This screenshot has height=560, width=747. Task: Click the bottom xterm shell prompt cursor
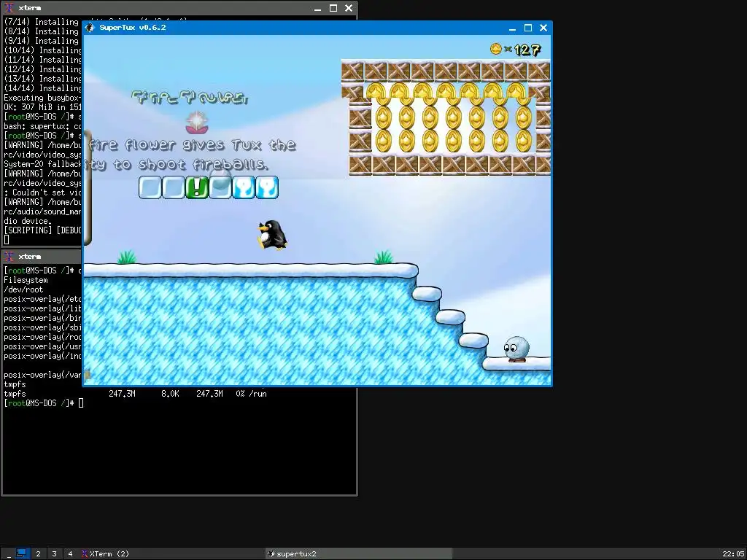click(81, 403)
